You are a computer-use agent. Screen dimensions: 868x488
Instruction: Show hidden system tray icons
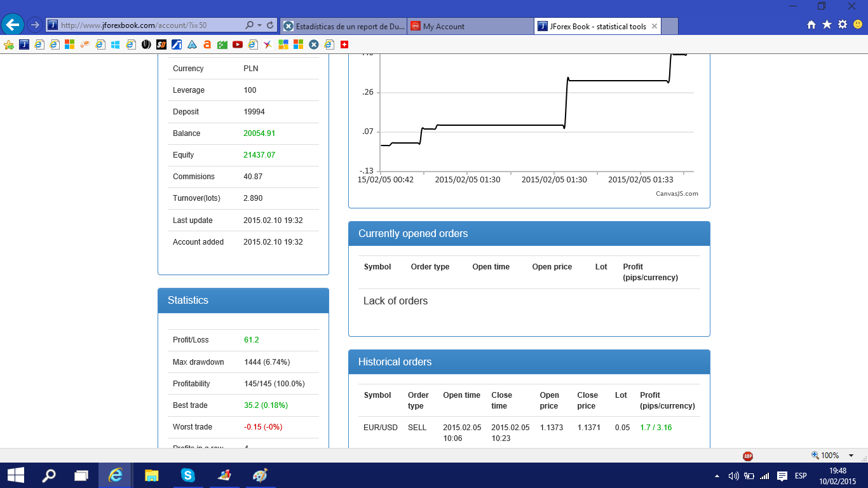717,475
